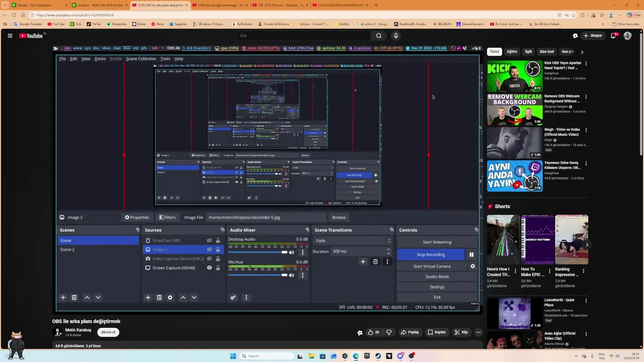
Task: Open the more actions ellipsis under video
Action: [478, 332]
